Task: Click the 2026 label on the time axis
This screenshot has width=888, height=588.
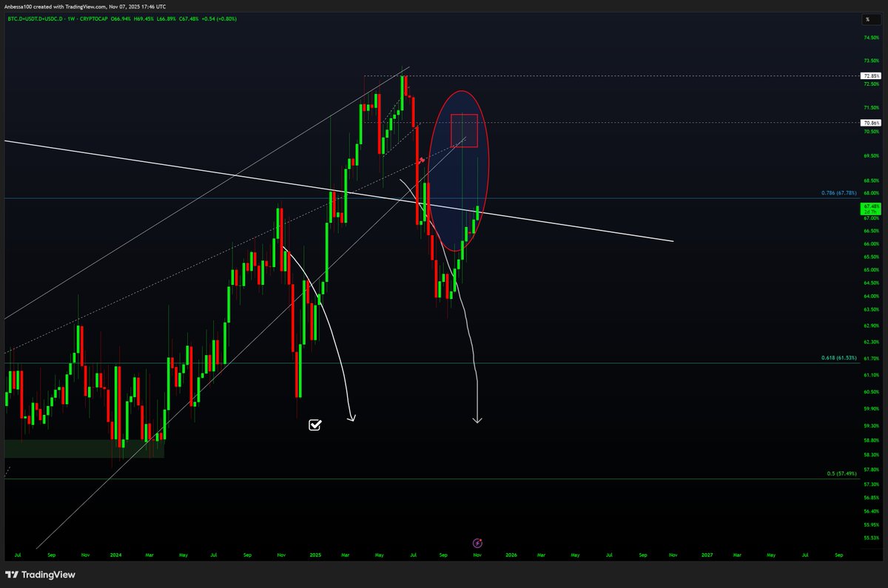Action: (x=511, y=553)
